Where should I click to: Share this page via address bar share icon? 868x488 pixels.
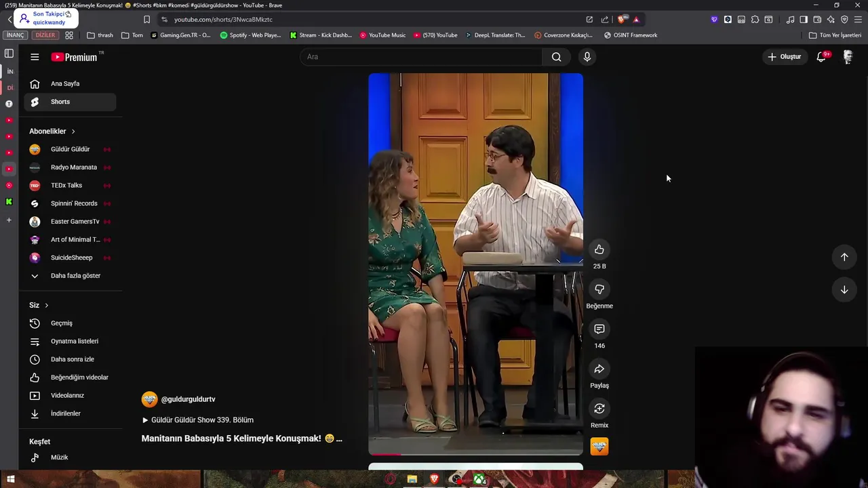605,20
